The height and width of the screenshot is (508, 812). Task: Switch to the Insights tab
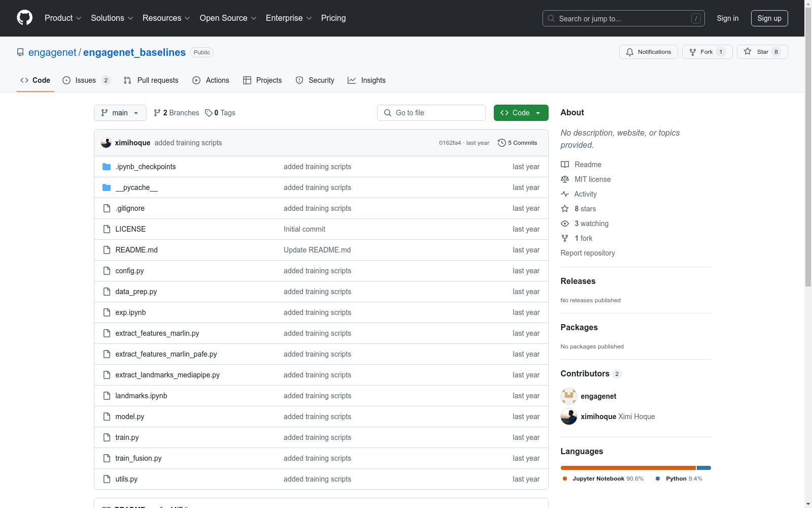[366, 80]
